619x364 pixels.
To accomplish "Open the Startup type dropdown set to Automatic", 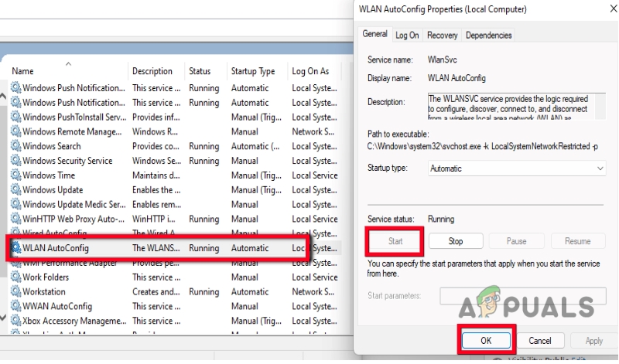I will [517, 168].
